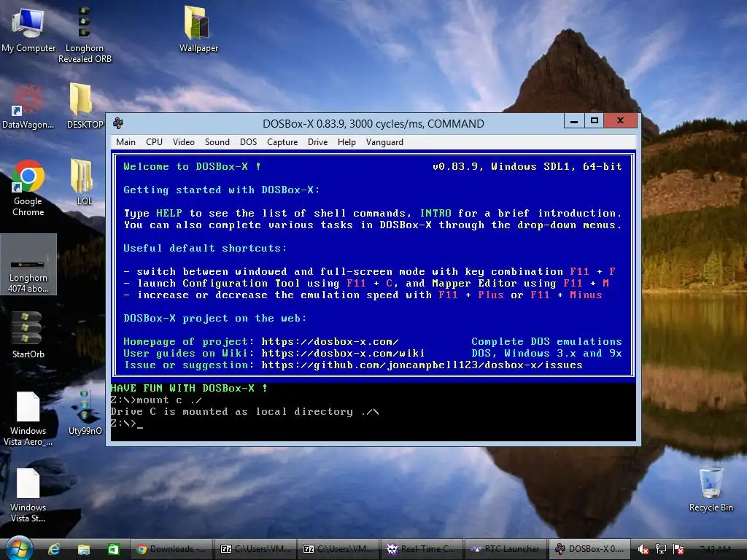Click the DOS prompt cursor line
This screenshot has height=560, width=747.
click(127, 424)
